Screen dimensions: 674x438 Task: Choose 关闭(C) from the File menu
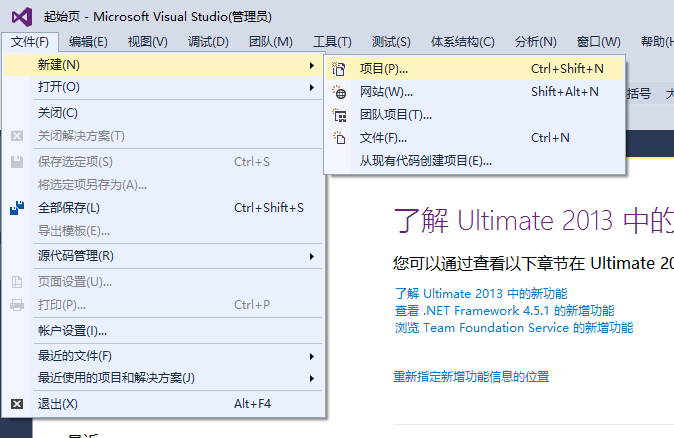(x=163, y=113)
